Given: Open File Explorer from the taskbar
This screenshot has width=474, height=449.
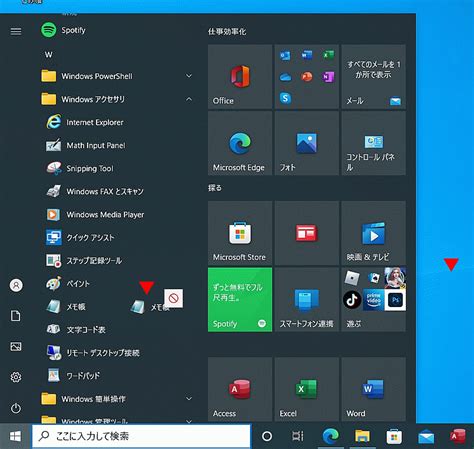Looking at the screenshot, I should 362,436.
